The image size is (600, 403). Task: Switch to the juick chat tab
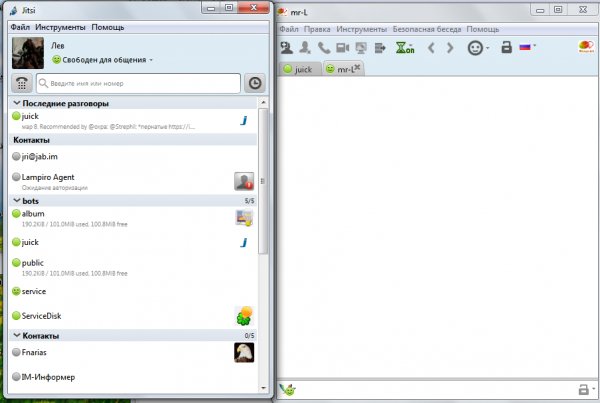click(x=299, y=69)
